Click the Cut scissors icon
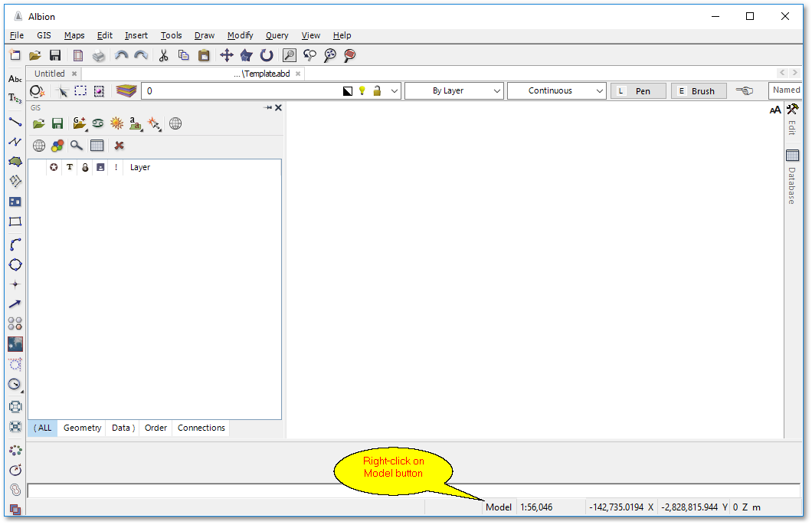 point(164,55)
